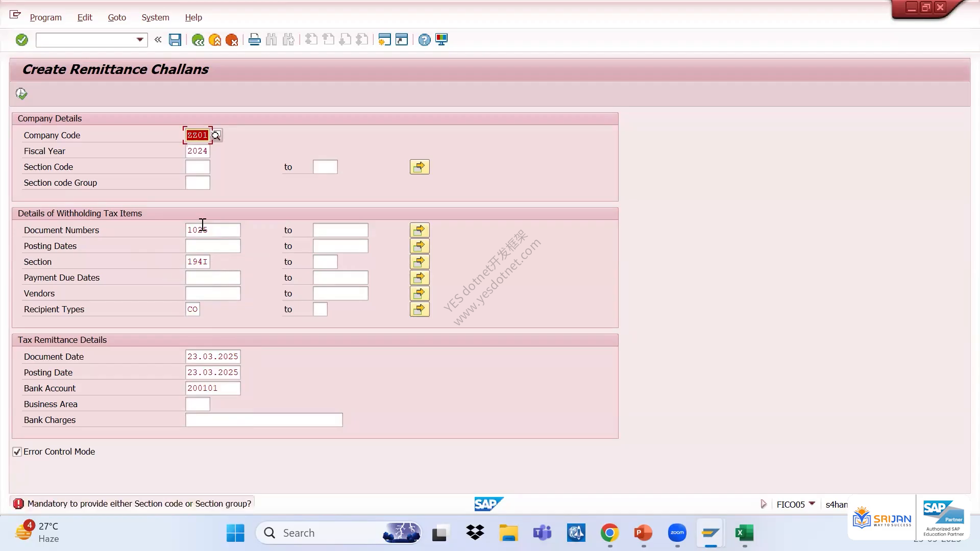This screenshot has height=551, width=980.
Task: Click the Bank Account field 200101
Action: (213, 388)
